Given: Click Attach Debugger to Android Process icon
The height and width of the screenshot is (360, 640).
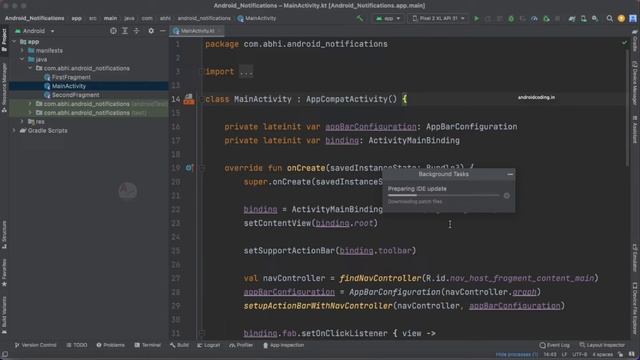Looking at the screenshot, I should 546,18.
